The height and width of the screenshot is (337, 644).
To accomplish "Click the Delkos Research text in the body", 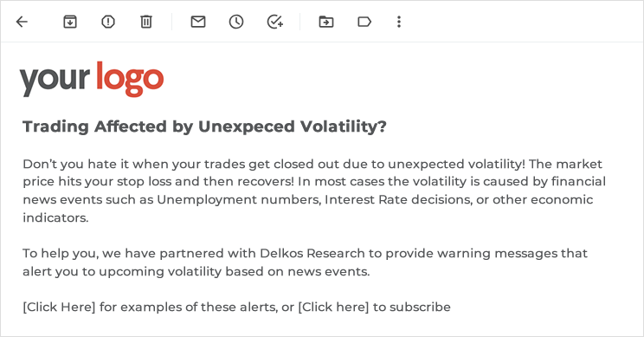I will pyautogui.click(x=312, y=253).
